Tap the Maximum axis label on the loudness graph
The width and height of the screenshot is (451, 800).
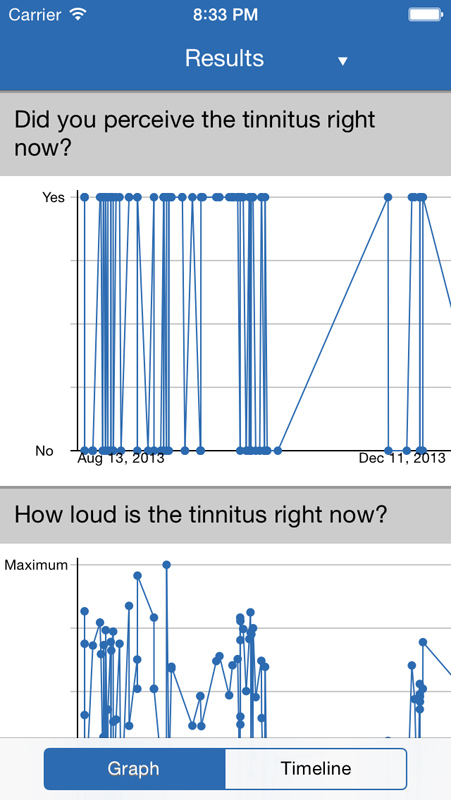pos(36,565)
